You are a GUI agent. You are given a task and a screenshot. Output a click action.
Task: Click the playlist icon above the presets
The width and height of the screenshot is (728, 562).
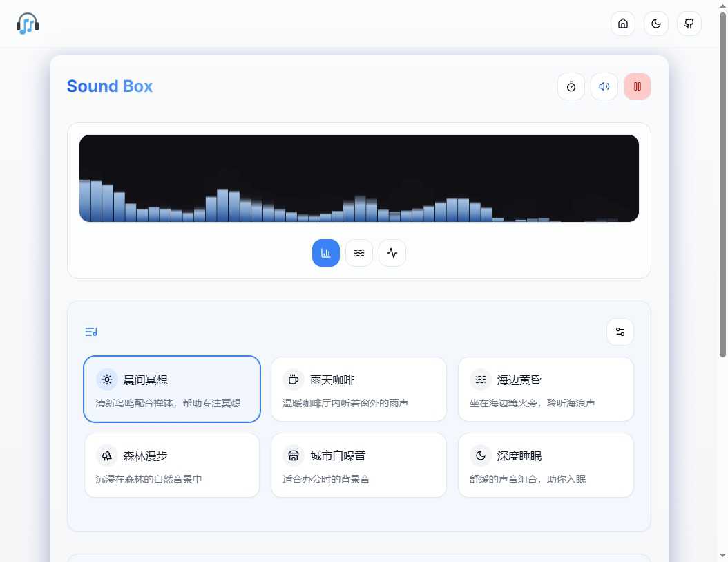point(90,332)
